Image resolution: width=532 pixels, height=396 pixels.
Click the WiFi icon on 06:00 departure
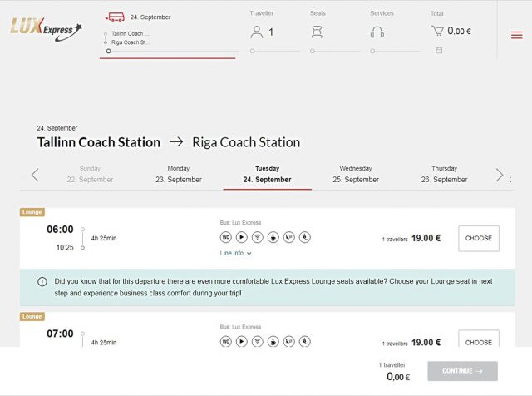pos(257,237)
